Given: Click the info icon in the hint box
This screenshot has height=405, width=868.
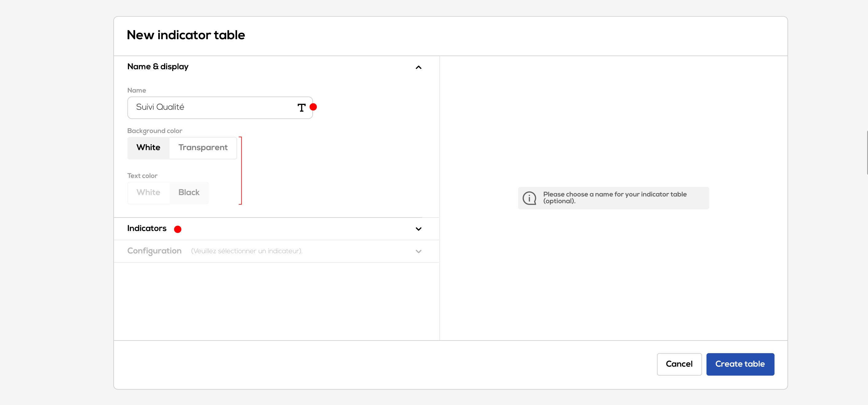Looking at the screenshot, I should [529, 198].
